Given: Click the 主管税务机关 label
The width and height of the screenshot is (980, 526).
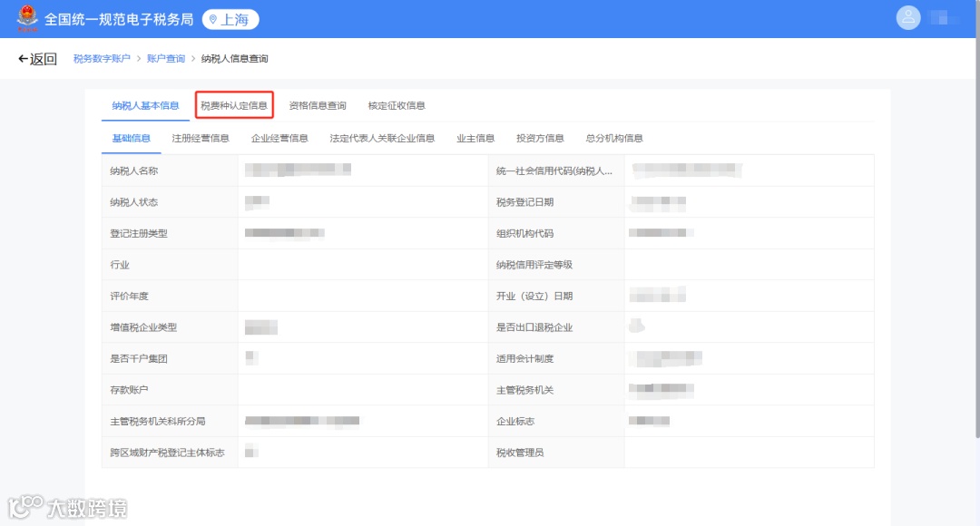Looking at the screenshot, I should [x=525, y=390].
